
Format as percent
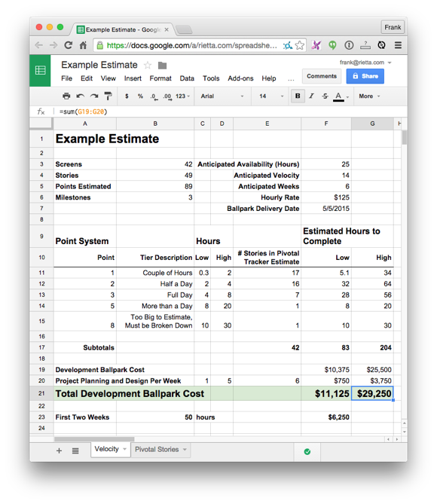(x=140, y=96)
